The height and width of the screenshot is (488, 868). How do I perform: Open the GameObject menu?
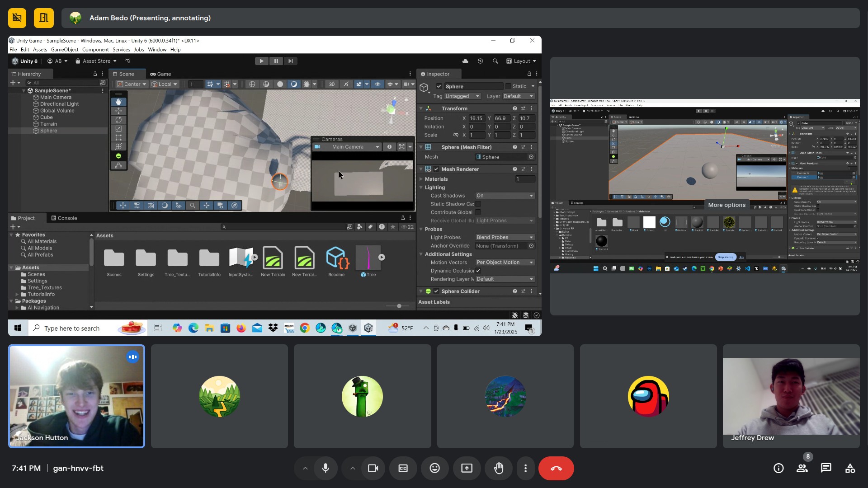65,50
